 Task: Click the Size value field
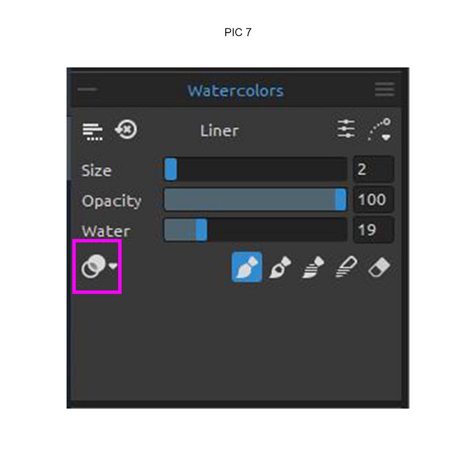[x=373, y=170]
